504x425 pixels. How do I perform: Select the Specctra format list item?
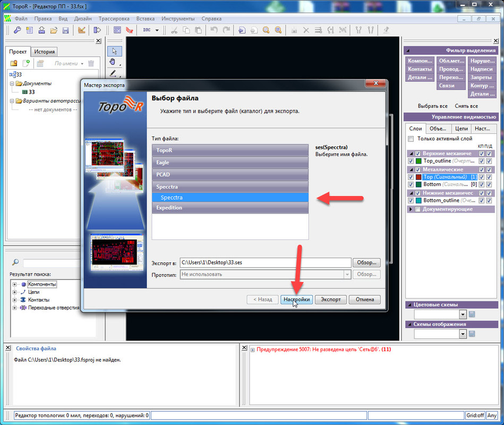pos(230,198)
